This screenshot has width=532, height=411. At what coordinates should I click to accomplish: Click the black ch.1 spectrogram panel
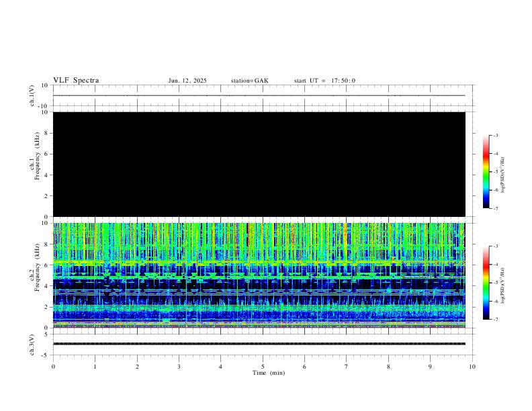[259, 164]
